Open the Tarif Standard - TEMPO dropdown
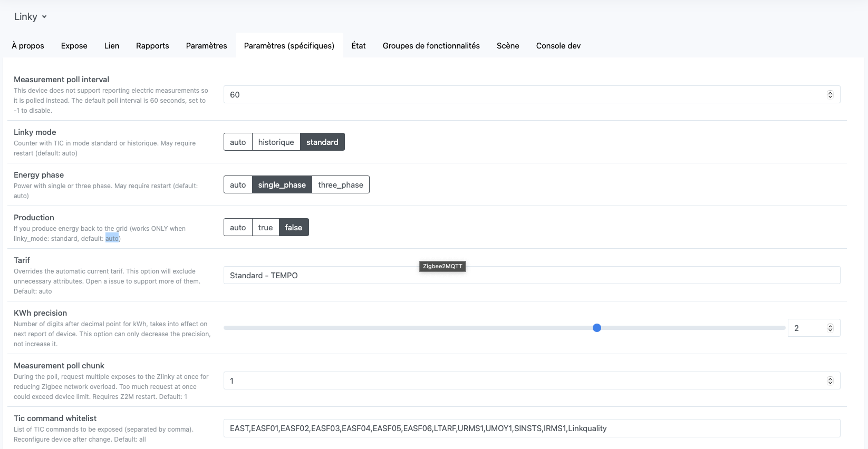 [532, 276]
